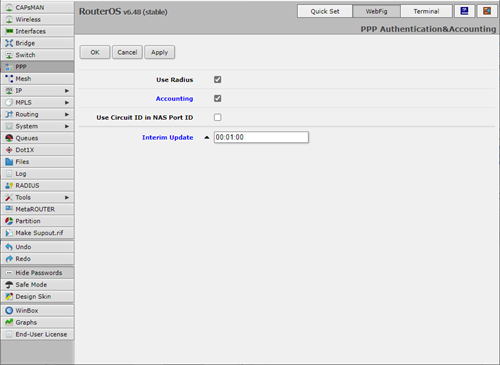Screen dimensions: 500x365
Task: Open the Log icon entry
Action: (9, 174)
